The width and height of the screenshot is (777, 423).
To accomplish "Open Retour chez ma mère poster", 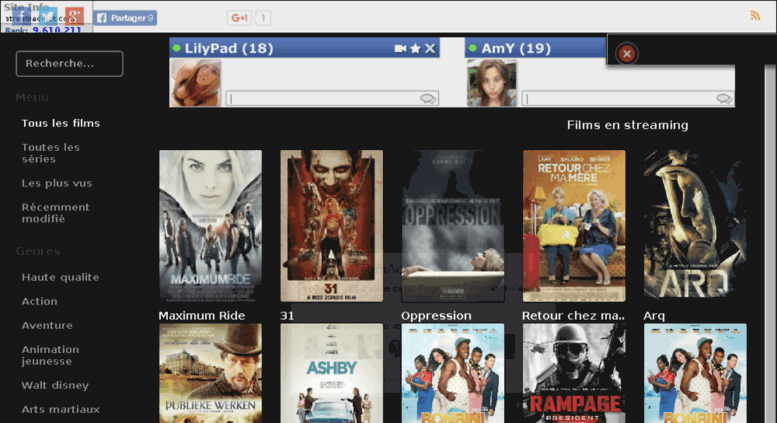I will (x=574, y=226).
